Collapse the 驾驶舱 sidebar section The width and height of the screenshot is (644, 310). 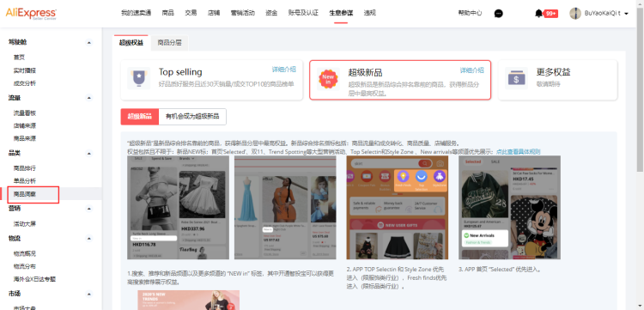(89, 42)
